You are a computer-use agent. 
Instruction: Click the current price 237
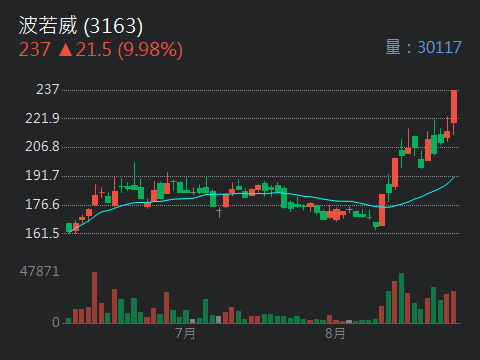[34, 50]
